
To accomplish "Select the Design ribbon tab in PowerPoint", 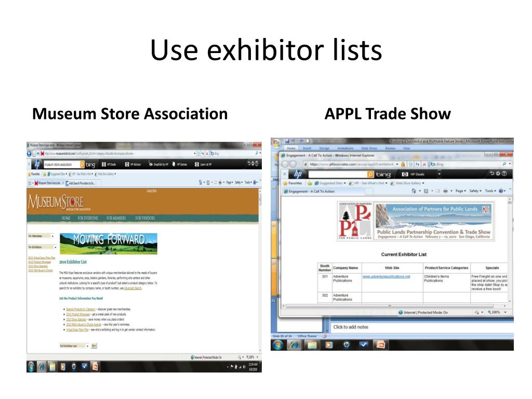I will click(324, 148).
